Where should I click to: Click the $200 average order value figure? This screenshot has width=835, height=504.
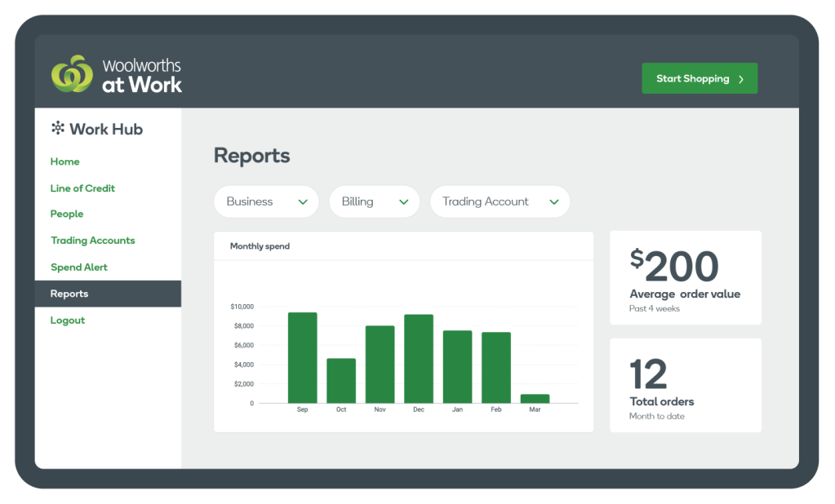tap(674, 266)
